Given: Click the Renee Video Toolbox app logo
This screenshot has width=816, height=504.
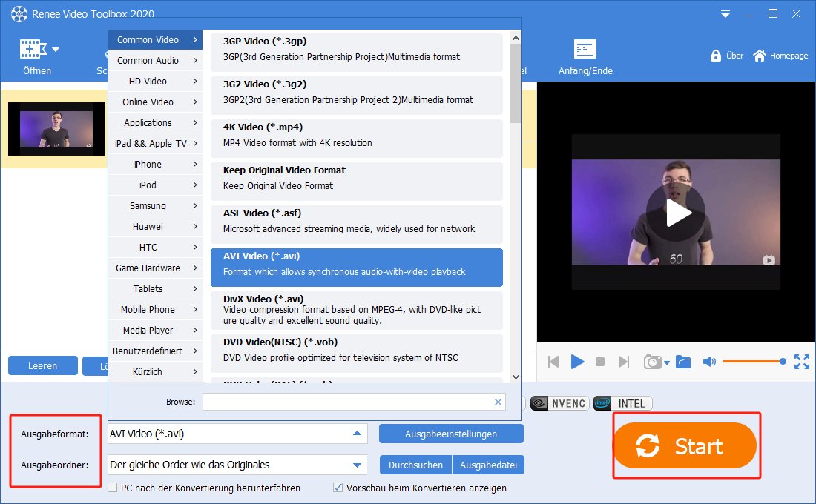Looking at the screenshot, I should tap(19, 14).
